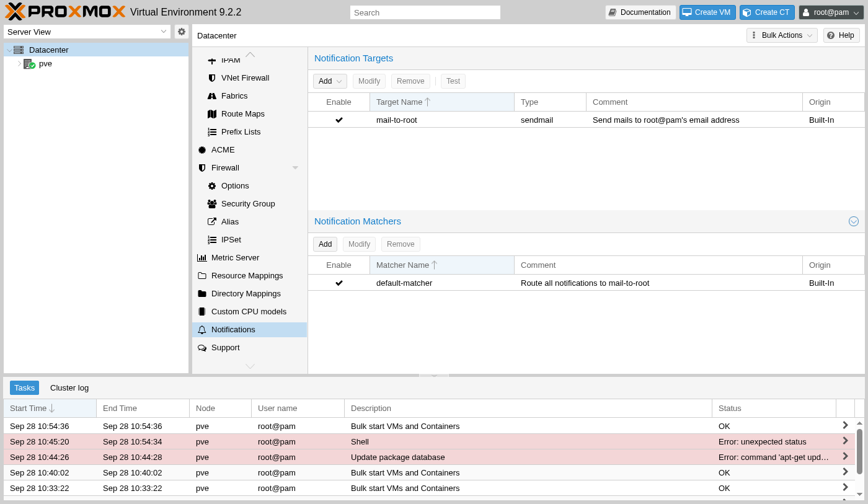Click the task log vertical scrollbar
This screenshot has height=504, width=868.
pyautogui.click(x=859, y=451)
